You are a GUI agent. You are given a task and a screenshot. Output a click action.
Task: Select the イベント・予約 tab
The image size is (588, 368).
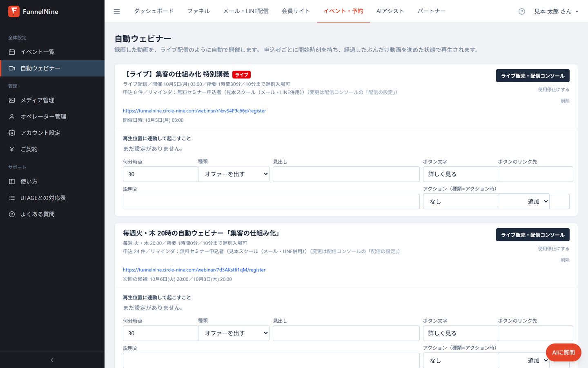(343, 11)
